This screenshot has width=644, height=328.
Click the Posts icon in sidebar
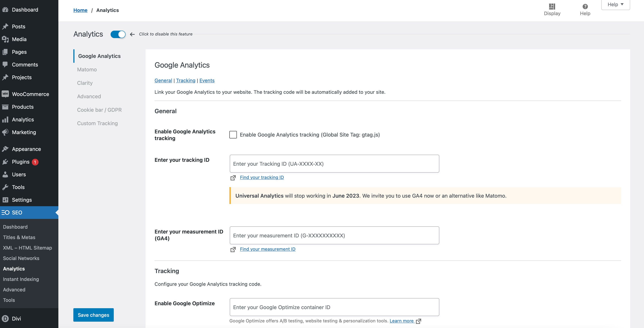pyautogui.click(x=6, y=26)
